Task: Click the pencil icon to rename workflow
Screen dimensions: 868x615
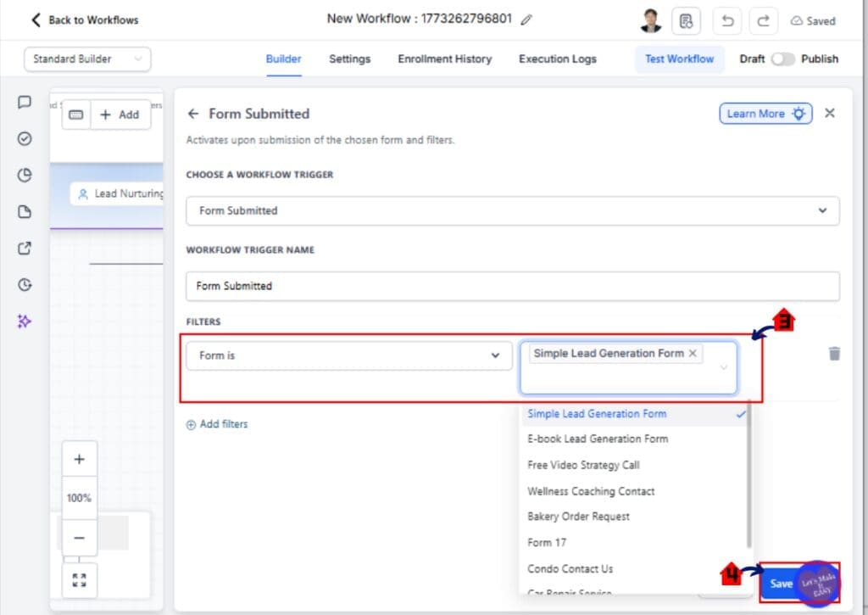Action: pos(526,20)
